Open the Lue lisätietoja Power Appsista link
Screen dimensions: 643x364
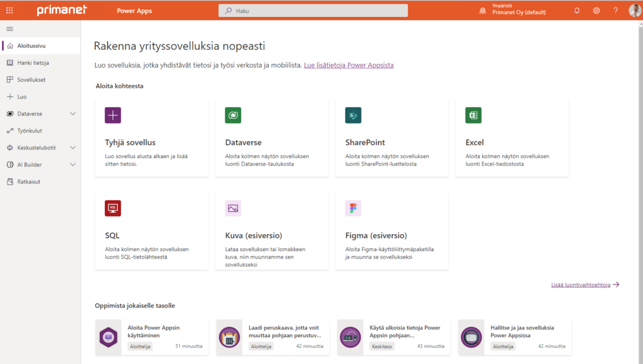click(349, 65)
